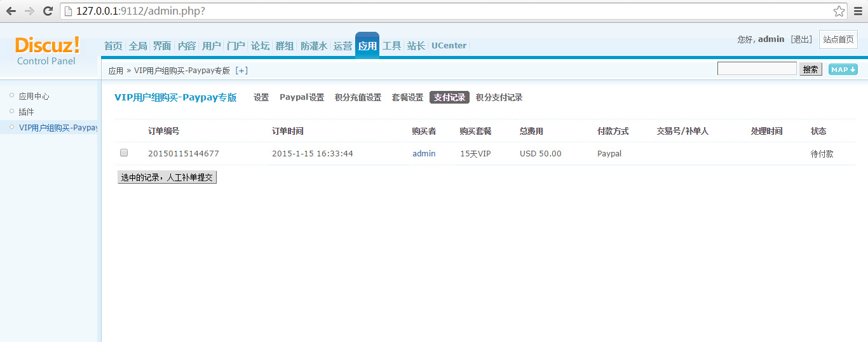Open the 站点首页 button
Screen dimensions: 868x342
pyautogui.click(x=838, y=39)
